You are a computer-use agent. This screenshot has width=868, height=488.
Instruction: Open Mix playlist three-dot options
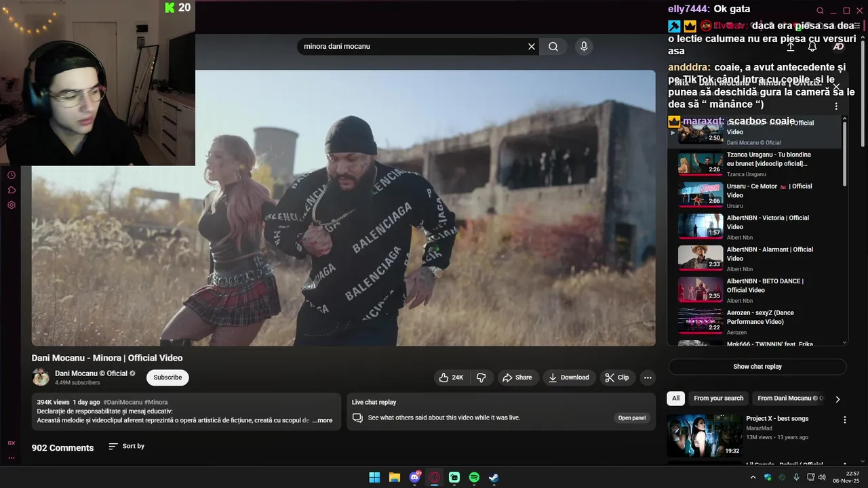pyautogui.click(x=836, y=106)
